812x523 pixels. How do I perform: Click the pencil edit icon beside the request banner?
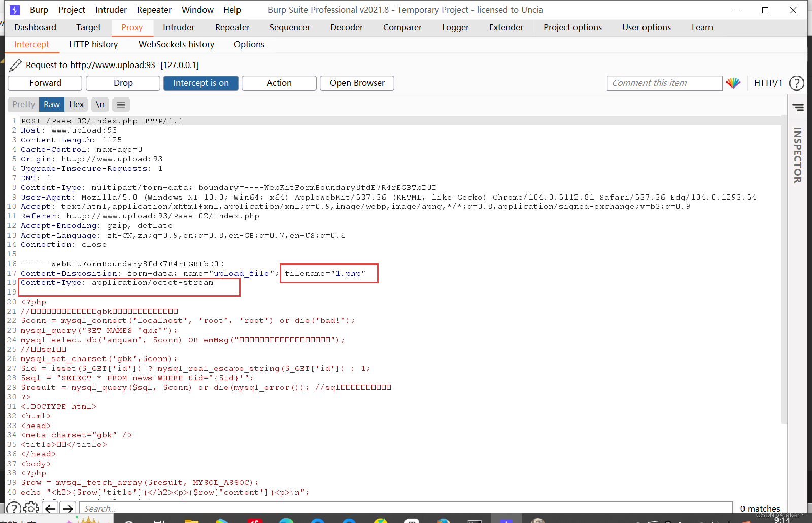[15, 65]
